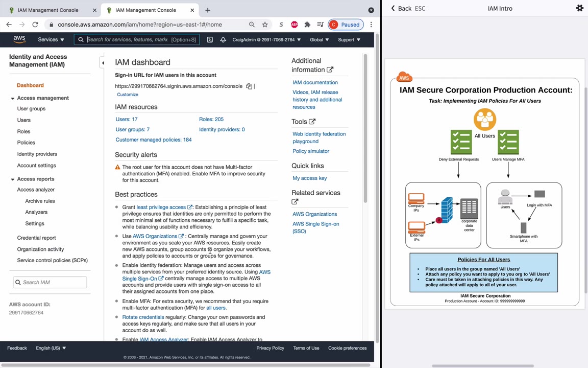Open the Users: 17 link
Screen dimensions: 588x368
[x=127, y=119]
